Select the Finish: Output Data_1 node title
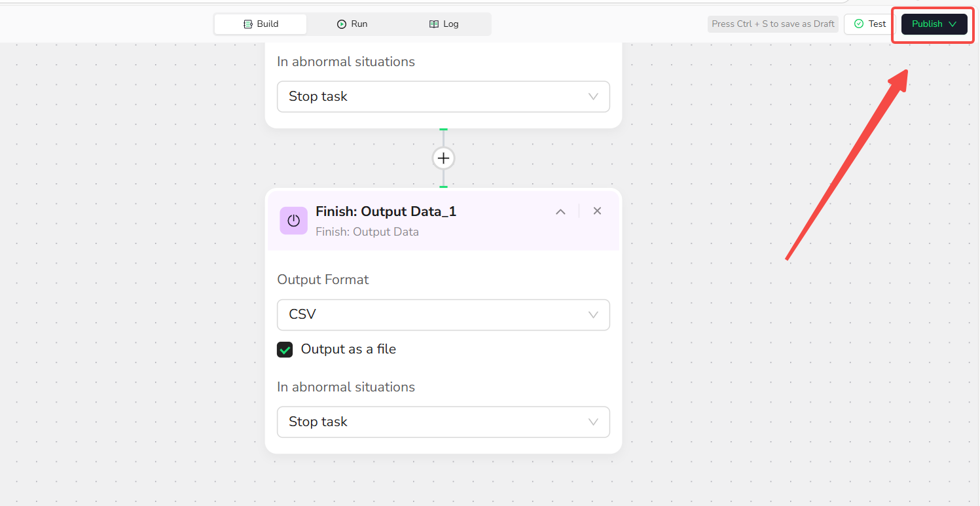Viewport: 980px width, 506px height. (386, 211)
